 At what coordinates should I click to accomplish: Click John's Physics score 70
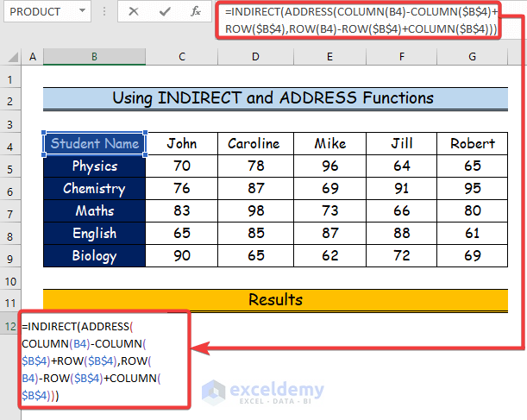(x=182, y=166)
